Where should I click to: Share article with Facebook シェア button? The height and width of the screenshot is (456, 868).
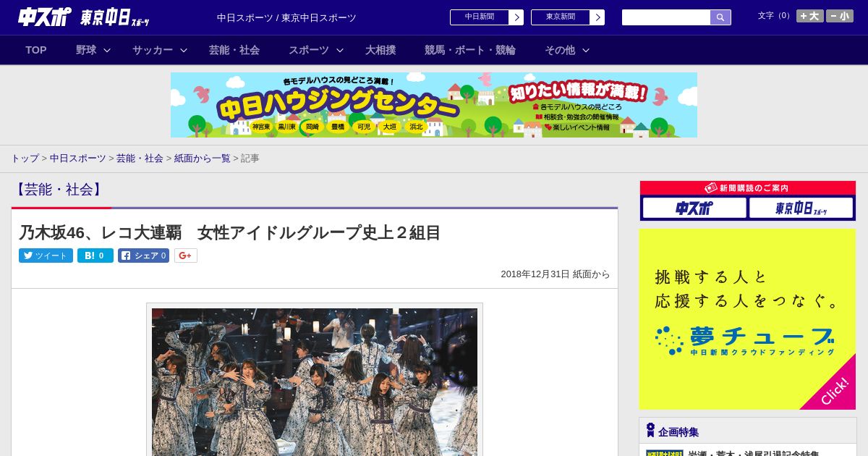point(143,256)
